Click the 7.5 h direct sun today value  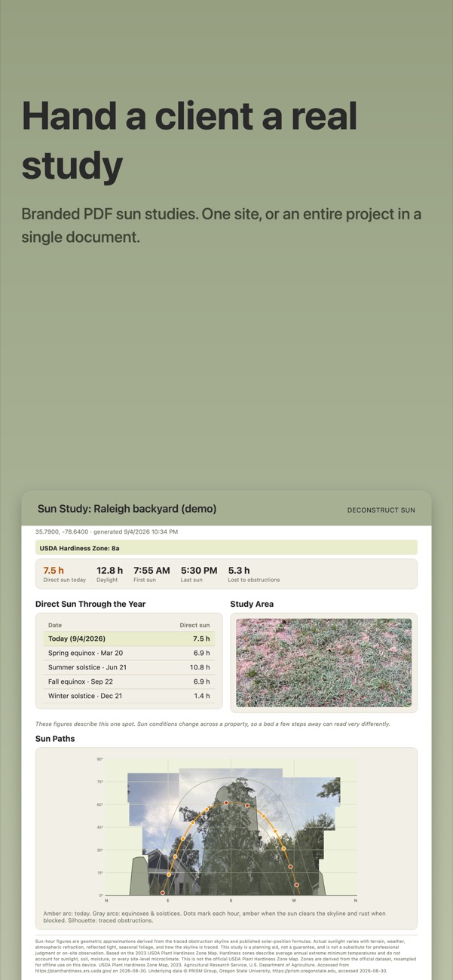(x=54, y=571)
